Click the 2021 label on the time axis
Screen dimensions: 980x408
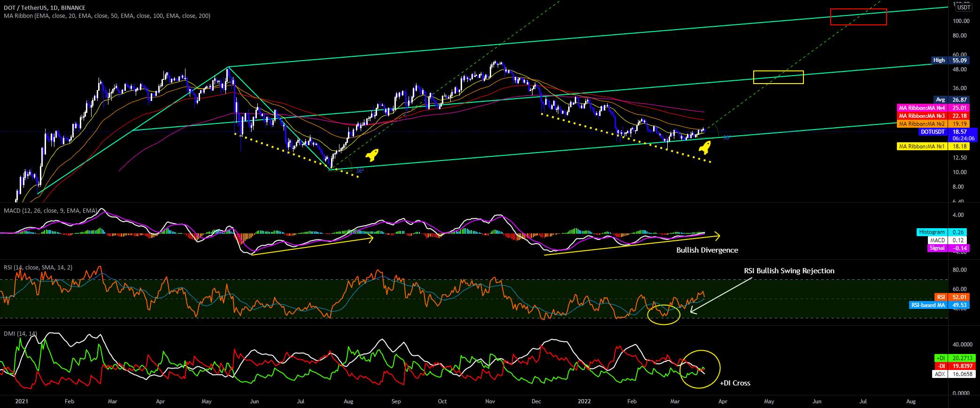coord(22,401)
